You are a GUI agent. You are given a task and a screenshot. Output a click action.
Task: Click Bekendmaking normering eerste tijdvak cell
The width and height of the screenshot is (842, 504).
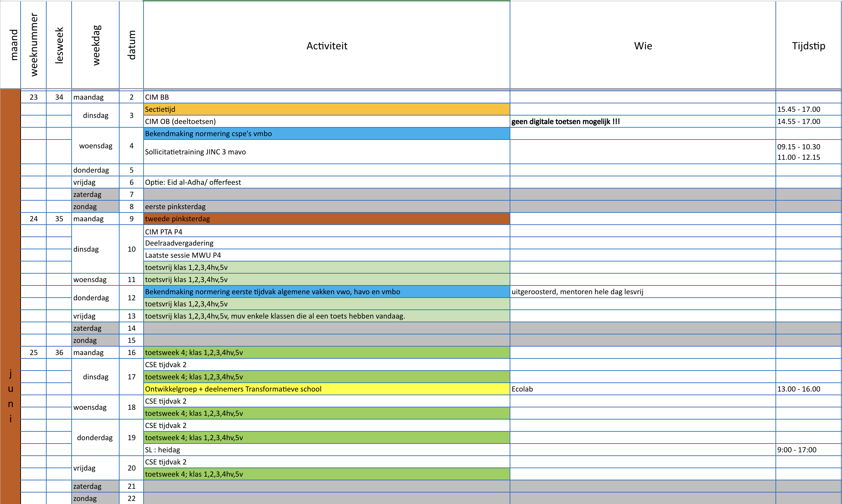pos(327,292)
